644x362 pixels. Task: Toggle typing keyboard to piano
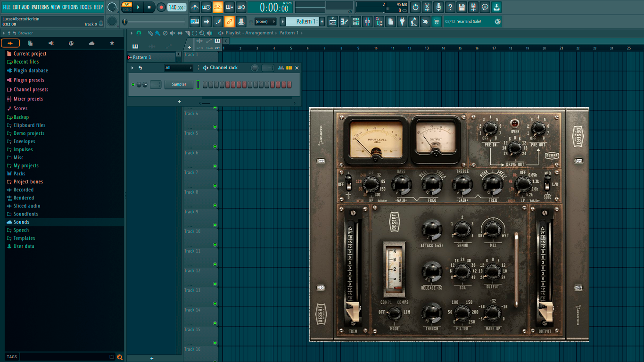tap(194, 21)
